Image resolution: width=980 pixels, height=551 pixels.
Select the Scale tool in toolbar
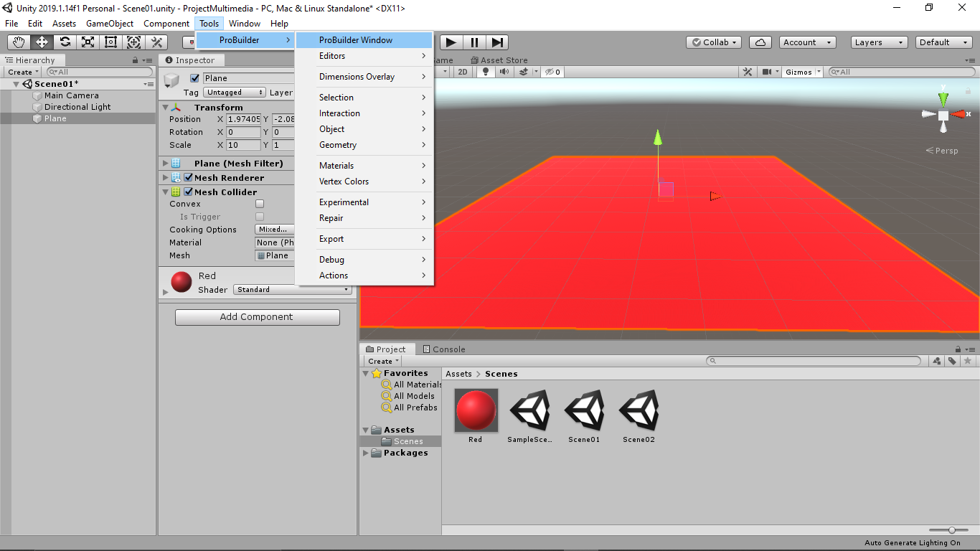(x=88, y=42)
